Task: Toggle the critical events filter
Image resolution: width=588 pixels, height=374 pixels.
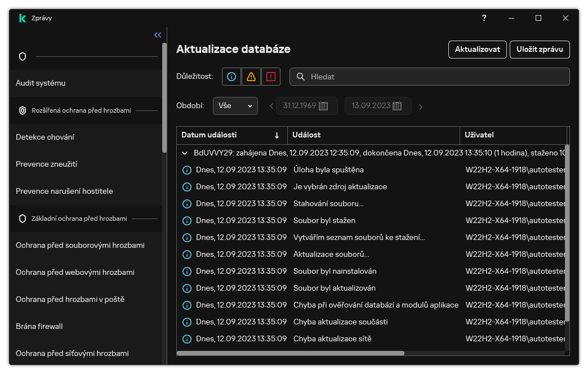Action: click(x=271, y=77)
